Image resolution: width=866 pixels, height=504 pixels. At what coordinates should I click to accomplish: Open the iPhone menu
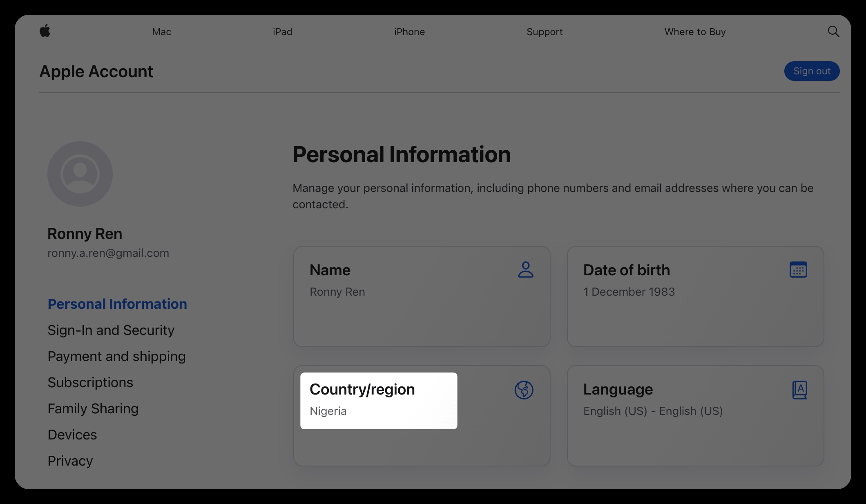click(409, 32)
